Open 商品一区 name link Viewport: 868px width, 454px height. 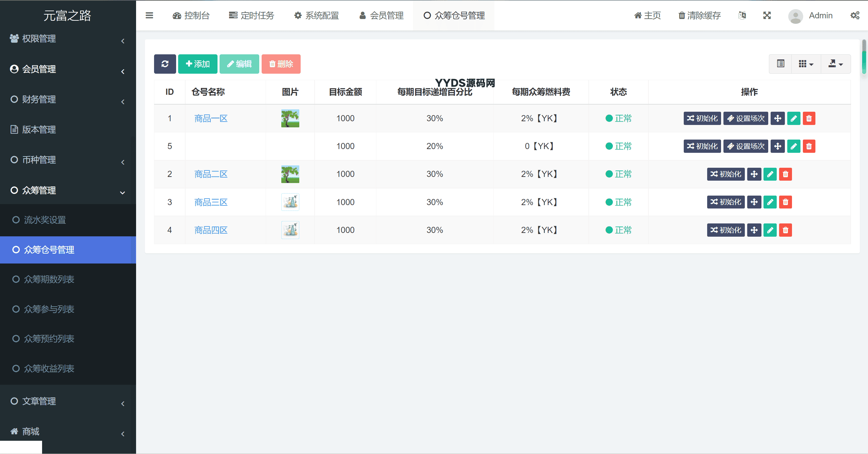[x=211, y=119]
